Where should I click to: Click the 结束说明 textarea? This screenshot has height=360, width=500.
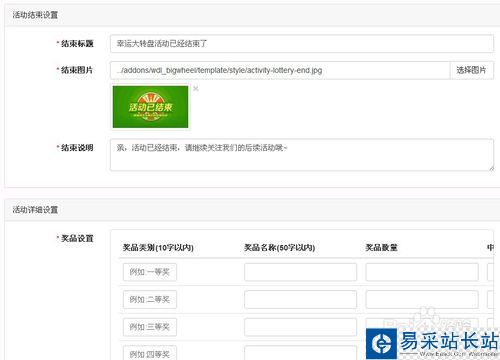point(302,155)
